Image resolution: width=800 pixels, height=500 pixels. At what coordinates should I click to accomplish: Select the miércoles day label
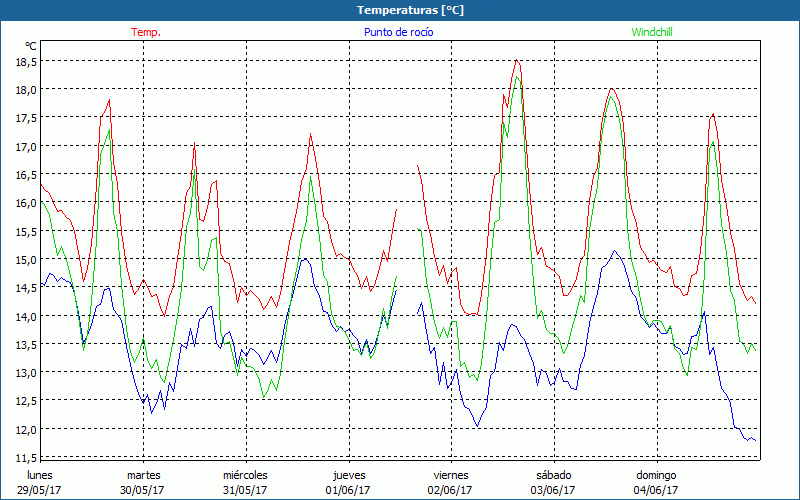(245, 475)
